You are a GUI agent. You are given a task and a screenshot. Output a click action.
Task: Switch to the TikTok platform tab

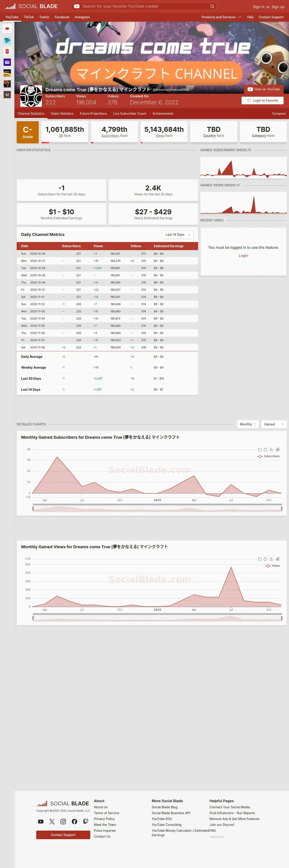tap(29, 17)
